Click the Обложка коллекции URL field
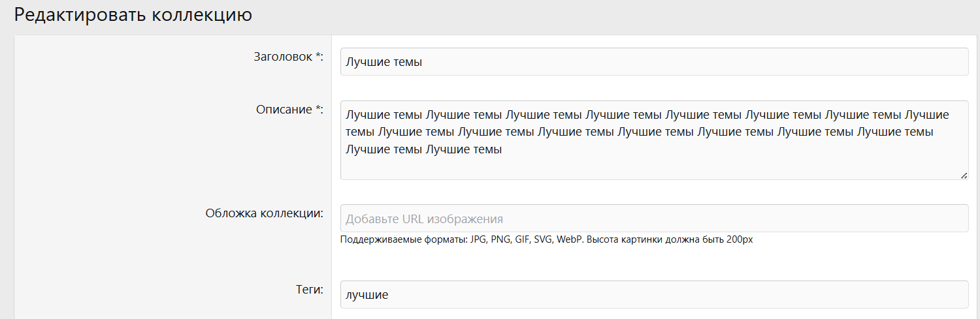 pos(653,219)
